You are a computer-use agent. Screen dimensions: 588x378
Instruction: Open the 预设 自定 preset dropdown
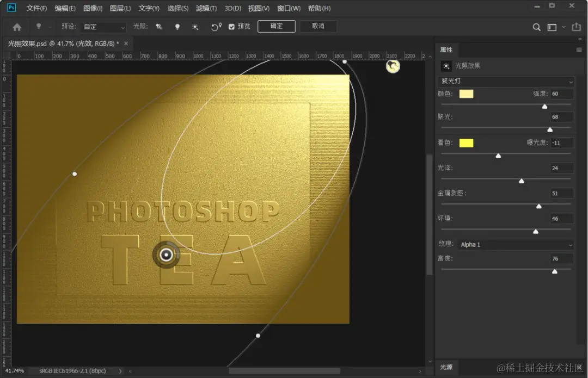pos(104,27)
